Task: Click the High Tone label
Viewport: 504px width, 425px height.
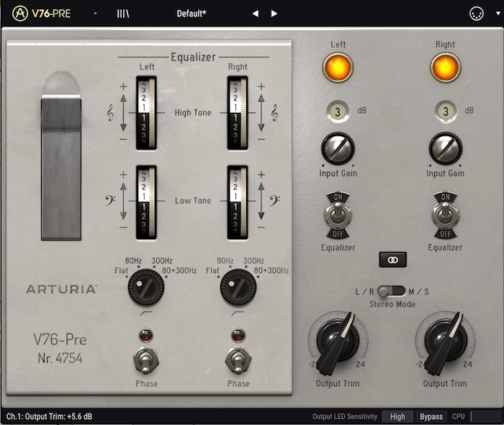Action: point(193,113)
